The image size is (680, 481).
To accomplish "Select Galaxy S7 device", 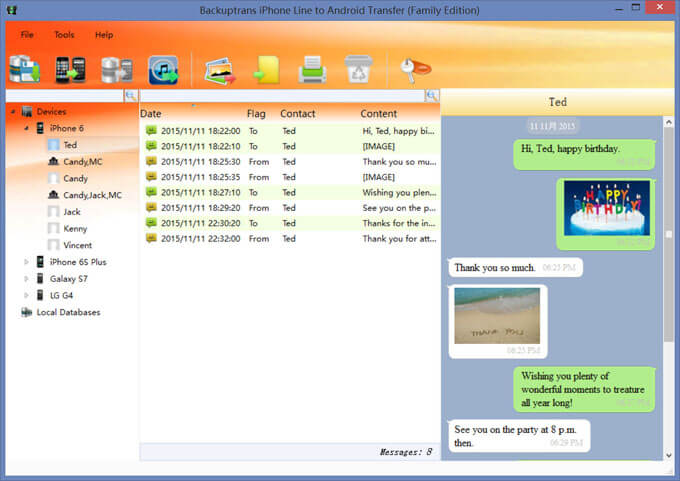I will tap(69, 278).
